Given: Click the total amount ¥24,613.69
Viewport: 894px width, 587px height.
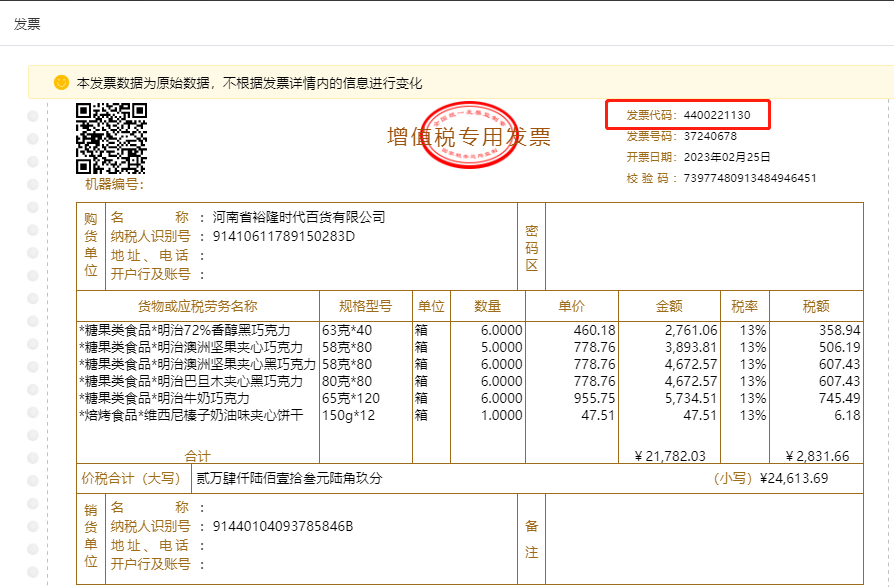Looking at the screenshot, I should point(794,478).
